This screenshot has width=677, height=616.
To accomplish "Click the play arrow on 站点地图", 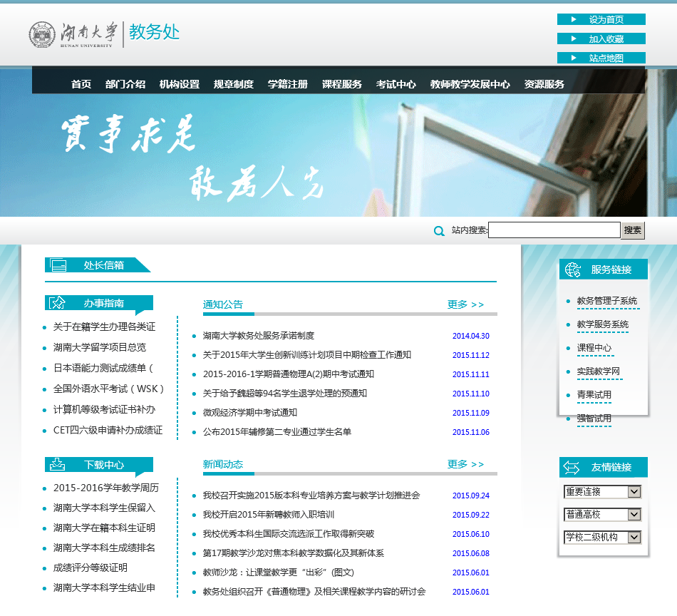I will pyautogui.click(x=574, y=58).
